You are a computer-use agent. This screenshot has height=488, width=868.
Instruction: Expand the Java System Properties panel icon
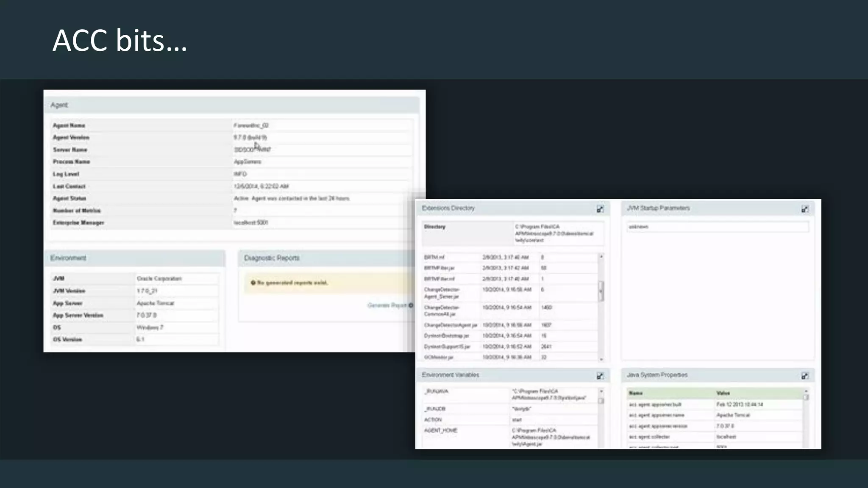pyautogui.click(x=804, y=376)
